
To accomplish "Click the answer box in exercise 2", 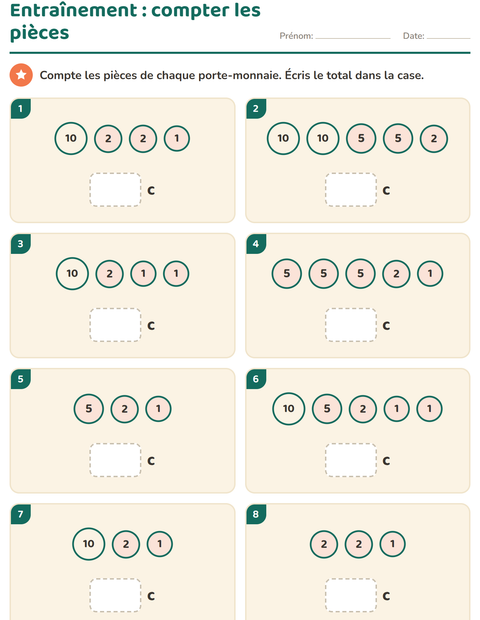I will [x=351, y=190].
